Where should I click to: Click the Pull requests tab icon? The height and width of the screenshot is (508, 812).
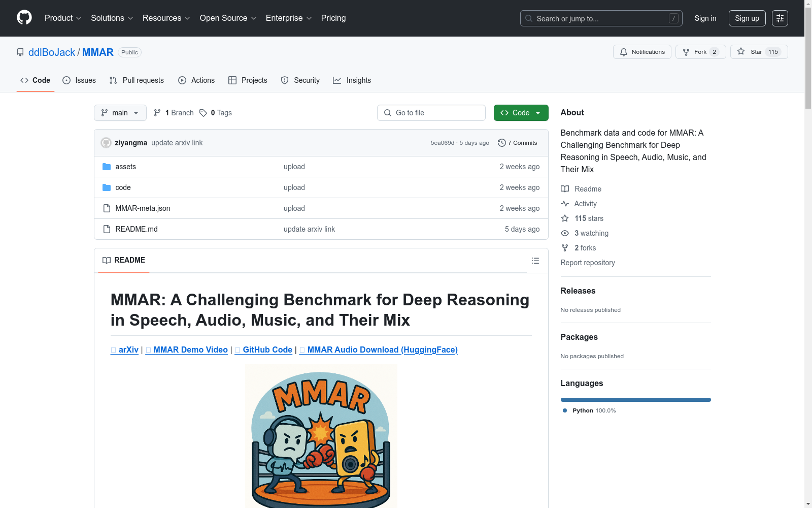click(x=113, y=80)
